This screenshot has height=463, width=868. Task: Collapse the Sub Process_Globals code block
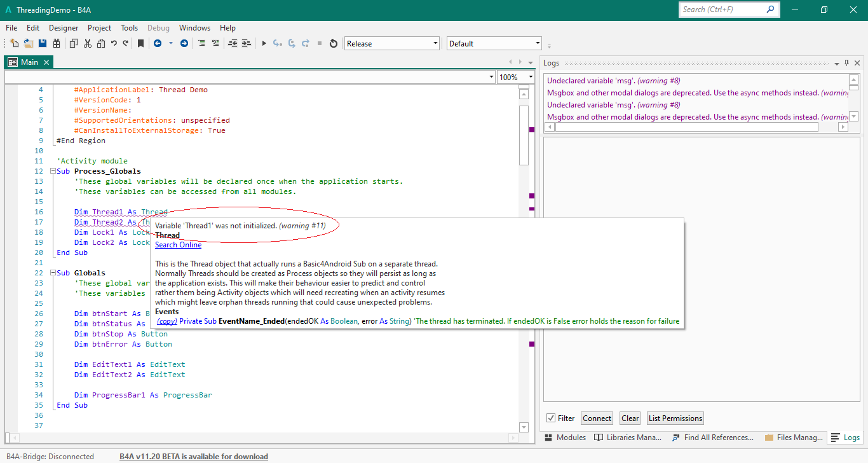pos(53,171)
